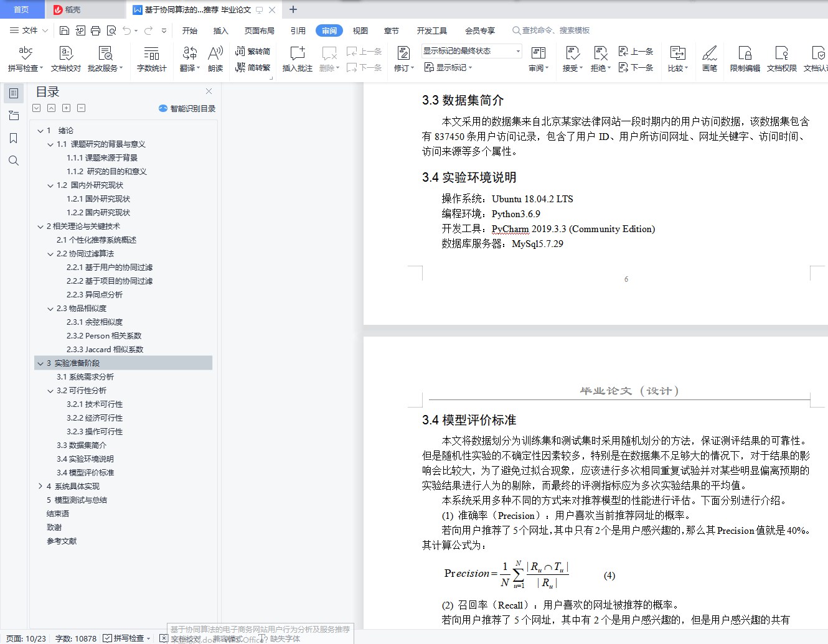Select 5 模型测试与总结 in the outline
This screenshot has width=828, height=644.
77,500
